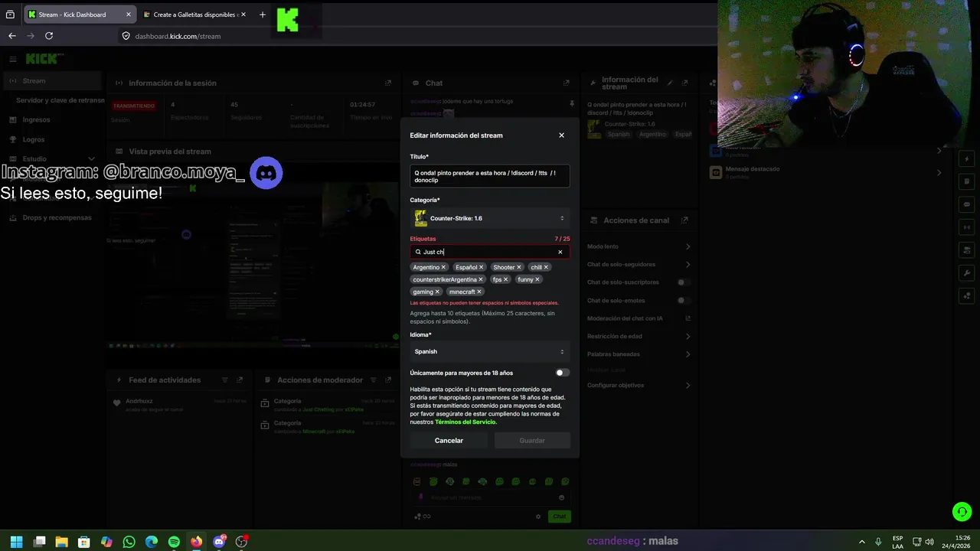
Task: Remove the Shooter tag
Action: point(518,267)
